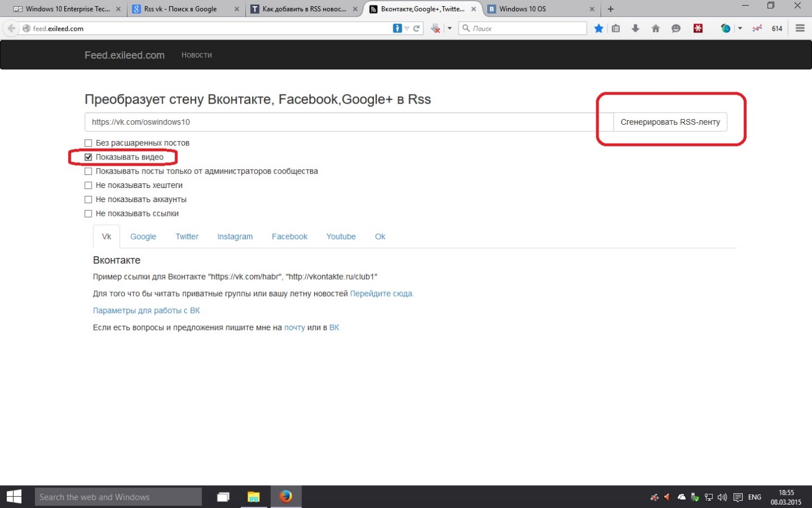Switch to the Youtube tab
This screenshot has height=508, width=812.
click(341, 236)
